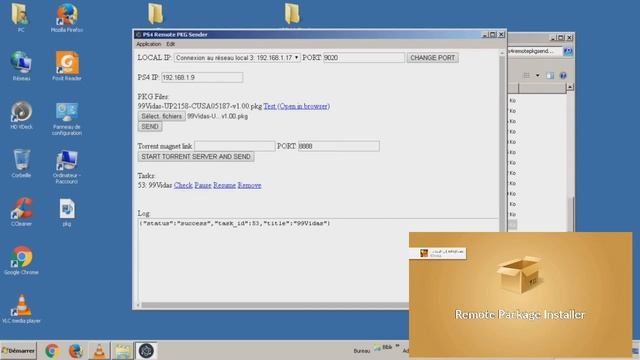Open Panneau de configuration desktop icon
This screenshot has width=640, height=360.
[67, 118]
